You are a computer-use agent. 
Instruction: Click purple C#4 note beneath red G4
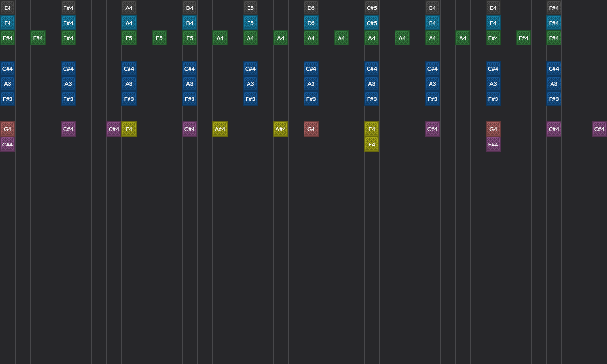8,145
